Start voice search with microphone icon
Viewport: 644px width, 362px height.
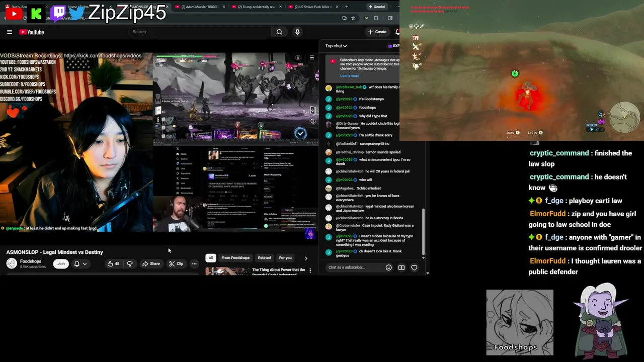[297, 32]
